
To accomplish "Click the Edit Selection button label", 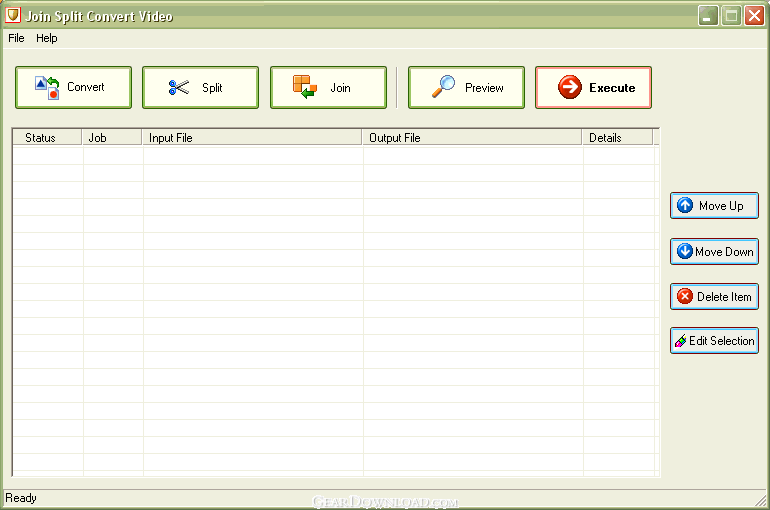I will 722,341.
